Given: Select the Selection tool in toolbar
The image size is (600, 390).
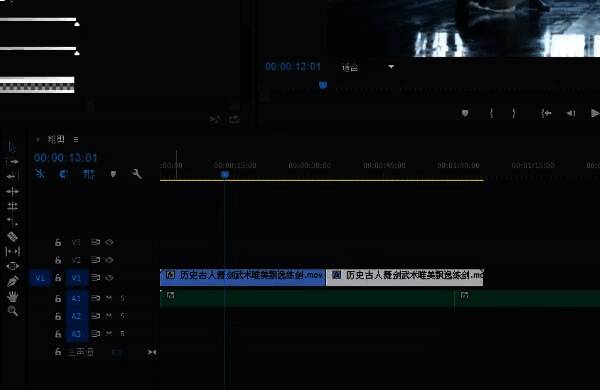Looking at the screenshot, I should 12,147.
